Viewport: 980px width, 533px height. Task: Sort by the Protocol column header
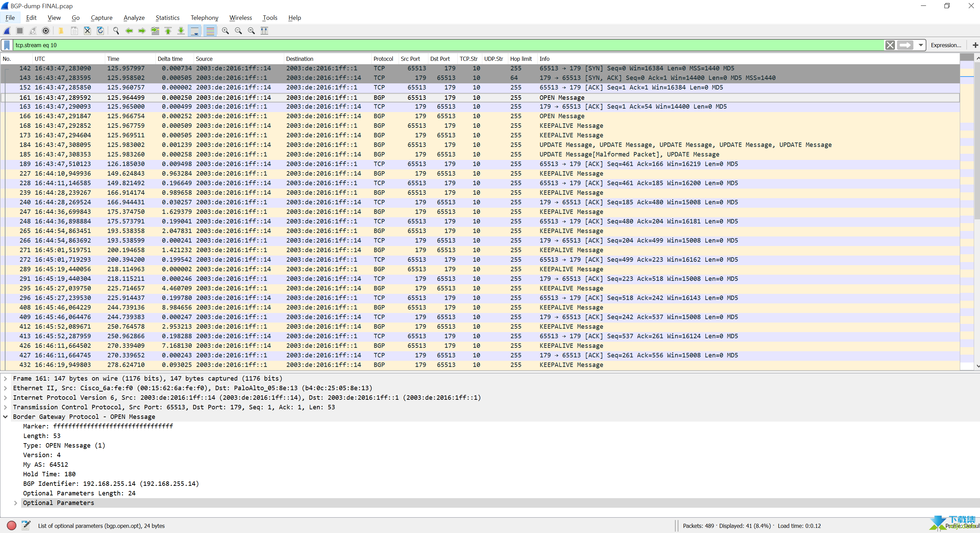[385, 58]
